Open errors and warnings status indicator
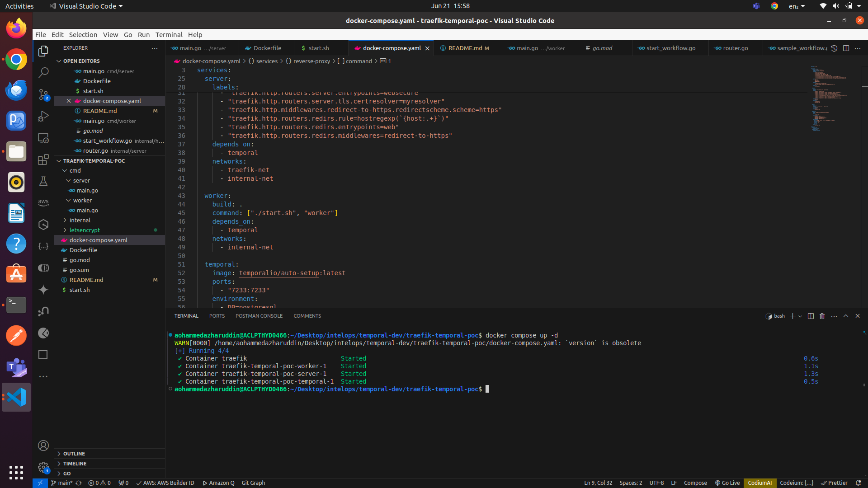Image resolution: width=868 pixels, height=488 pixels. [x=99, y=483]
